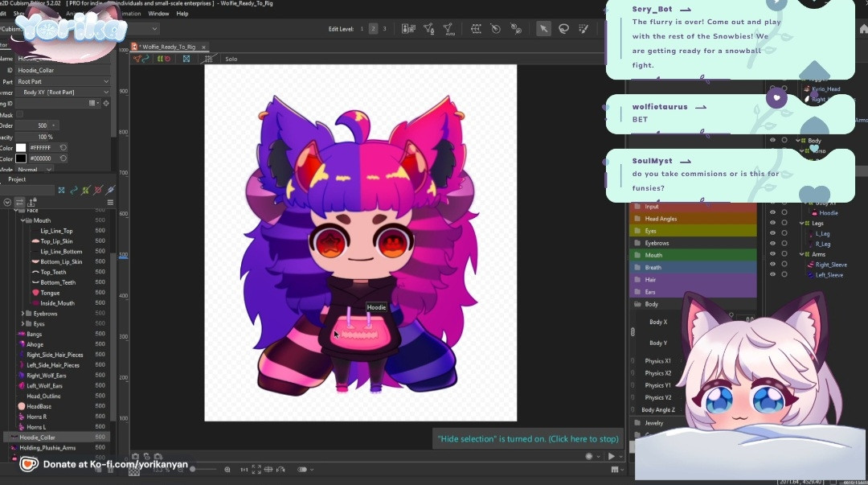Select the brush selection tool icon
Screen dimensions: 868x485
[x=583, y=29]
